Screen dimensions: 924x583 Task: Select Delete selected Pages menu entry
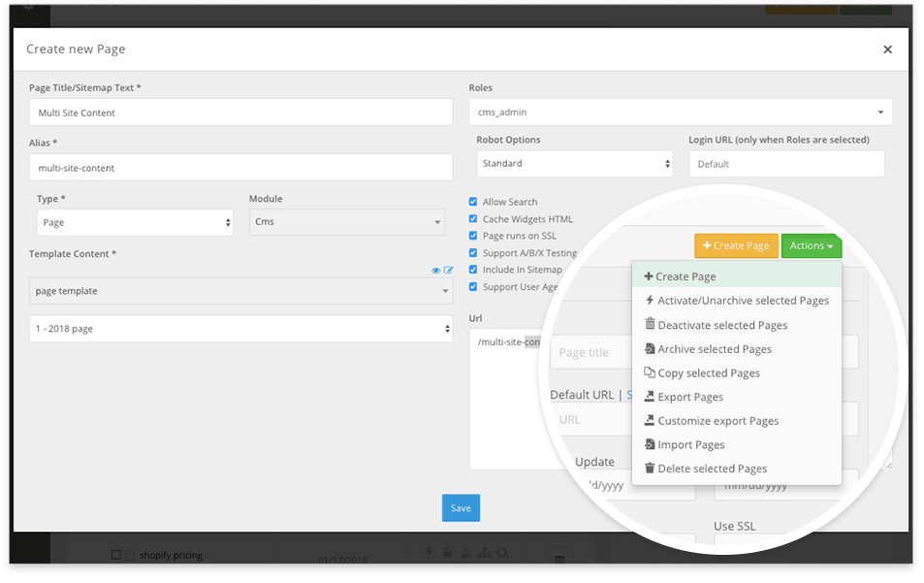pos(711,469)
